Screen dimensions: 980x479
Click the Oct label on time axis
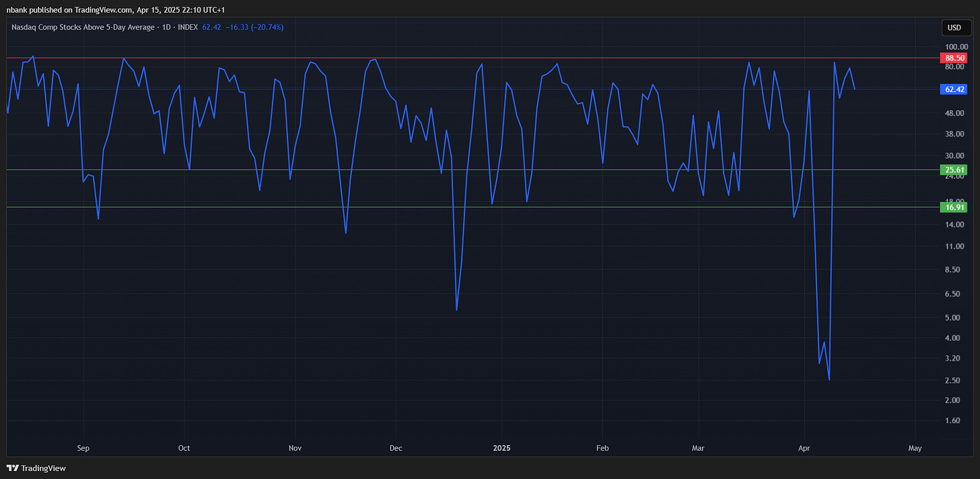pyautogui.click(x=184, y=447)
